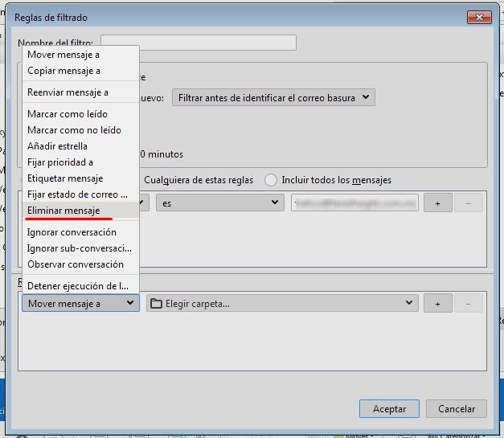Select 'Añadir estrella' action
Viewport: 504px width, 438px height.
pos(80,146)
